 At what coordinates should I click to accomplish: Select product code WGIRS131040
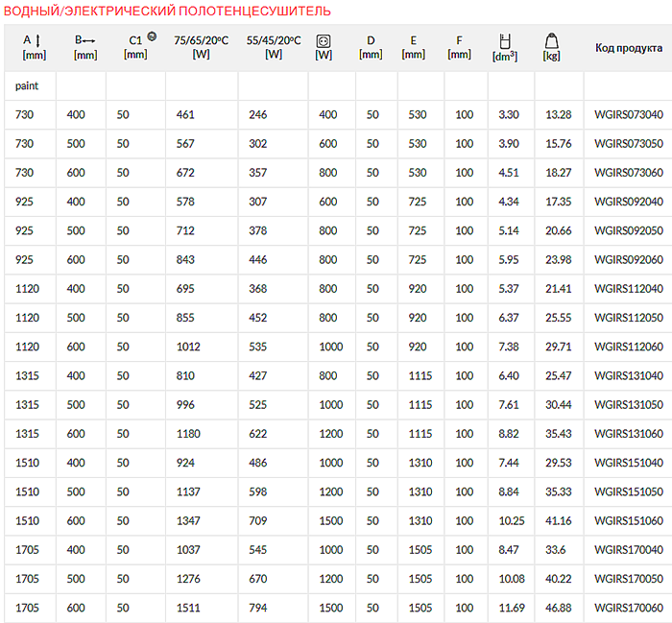(629, 375)
